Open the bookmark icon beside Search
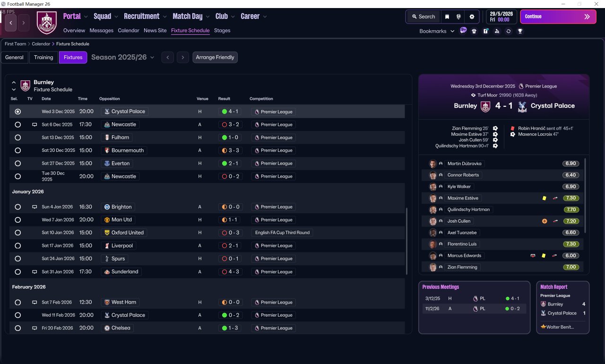Screen dimensions: 605x364 coord(447,17)
